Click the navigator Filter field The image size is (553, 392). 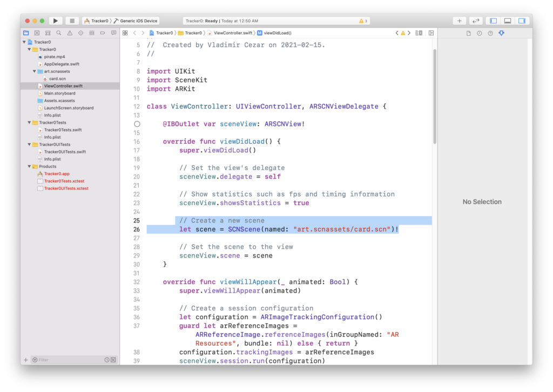pos(68,360)
